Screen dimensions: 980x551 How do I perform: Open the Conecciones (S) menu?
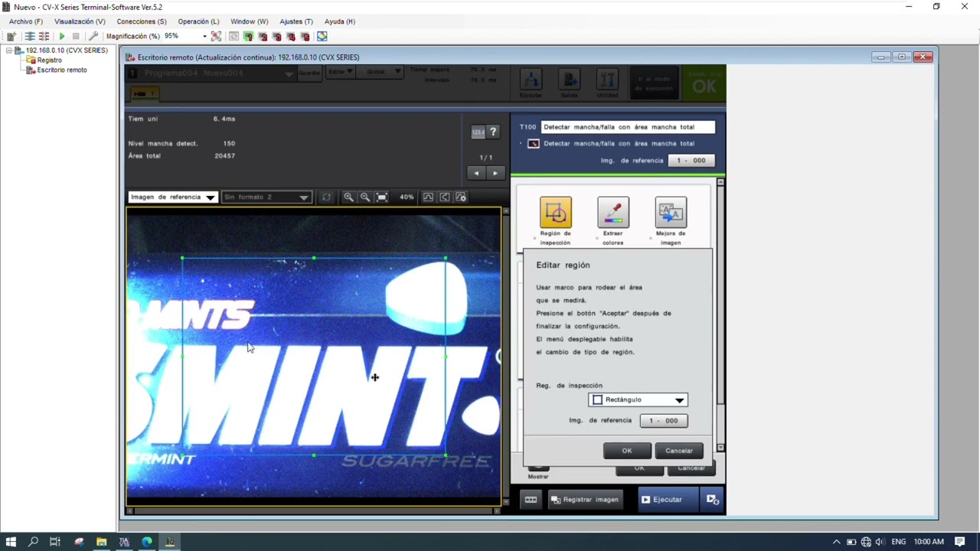click(x=142, y=21)
